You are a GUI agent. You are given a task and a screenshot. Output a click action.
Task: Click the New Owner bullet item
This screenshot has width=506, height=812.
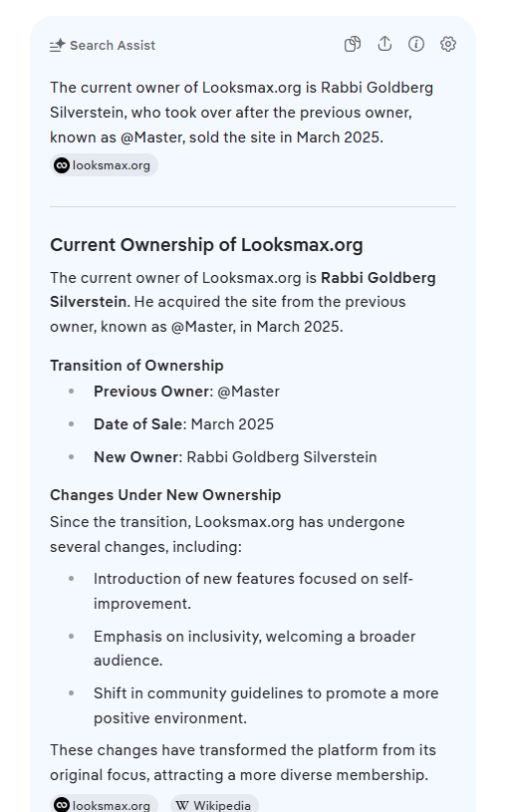click(235, 456)
